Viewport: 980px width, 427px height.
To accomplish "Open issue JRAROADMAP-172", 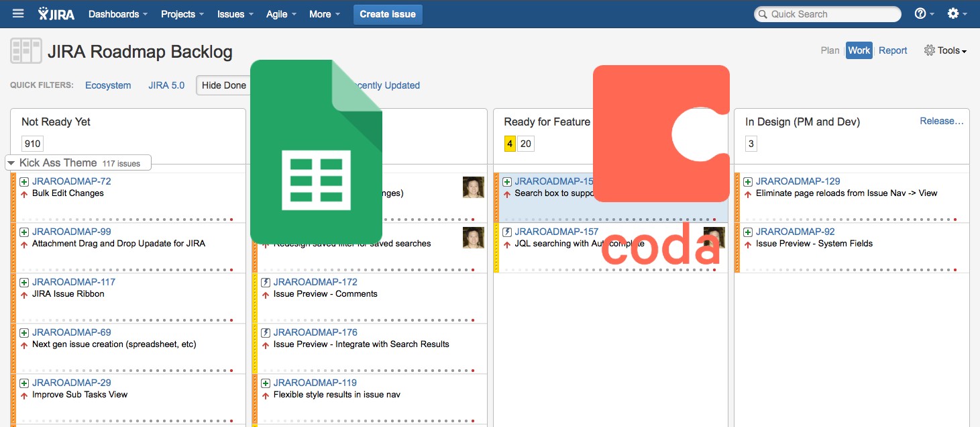I will point(315,282).
